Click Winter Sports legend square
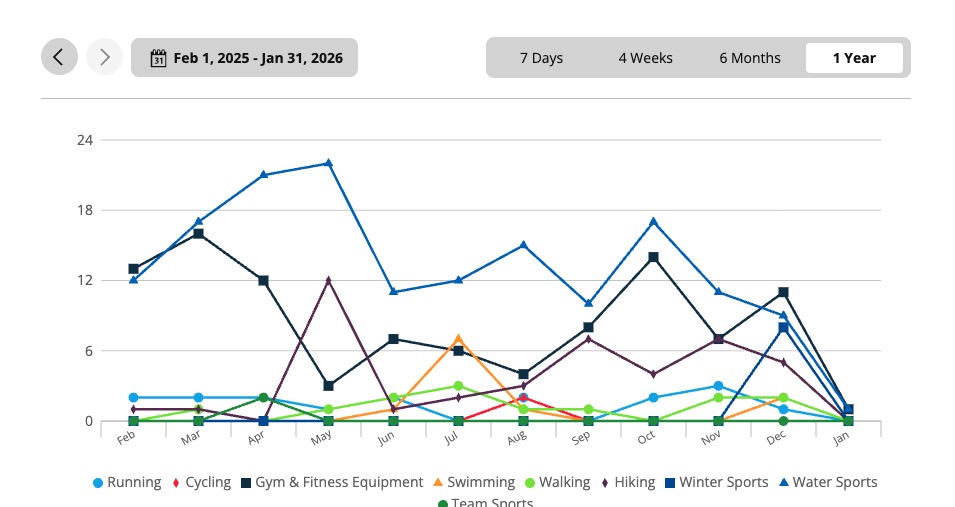955x507 pixels. 670,483
